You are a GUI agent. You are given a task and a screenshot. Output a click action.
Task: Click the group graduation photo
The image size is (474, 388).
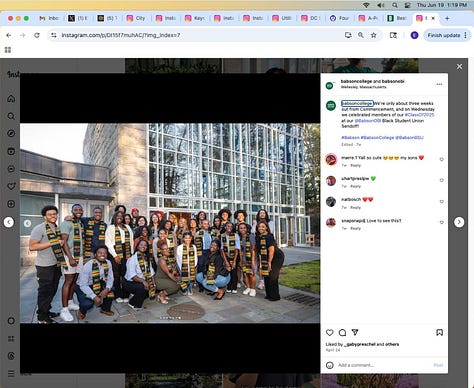click(170, 223)
